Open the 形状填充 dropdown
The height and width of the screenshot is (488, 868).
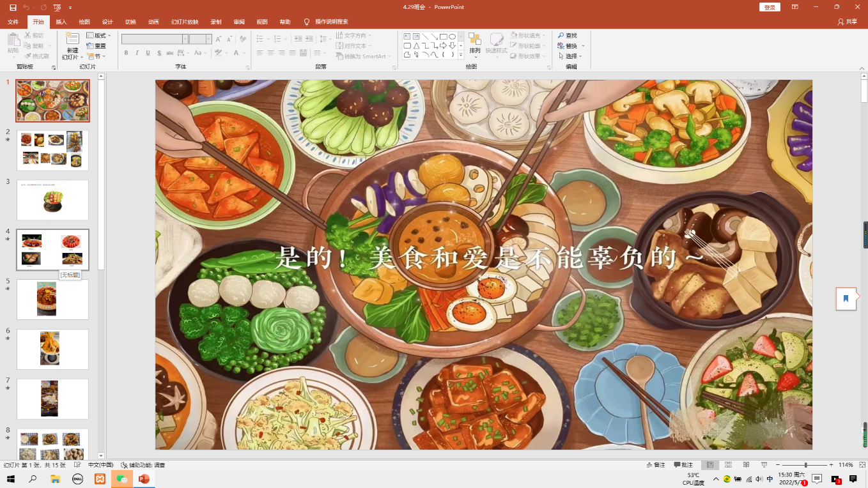click(527, 36)
